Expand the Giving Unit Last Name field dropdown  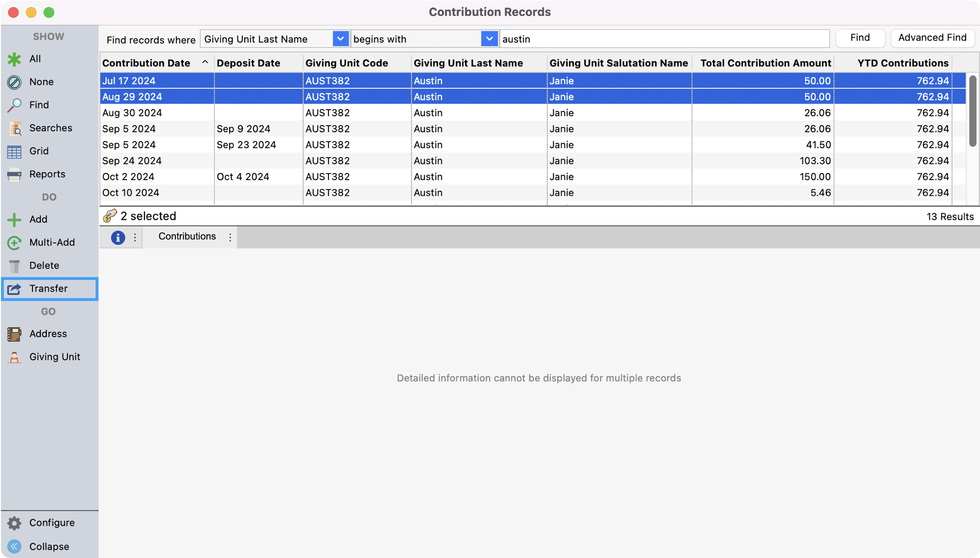pos(340,39)
